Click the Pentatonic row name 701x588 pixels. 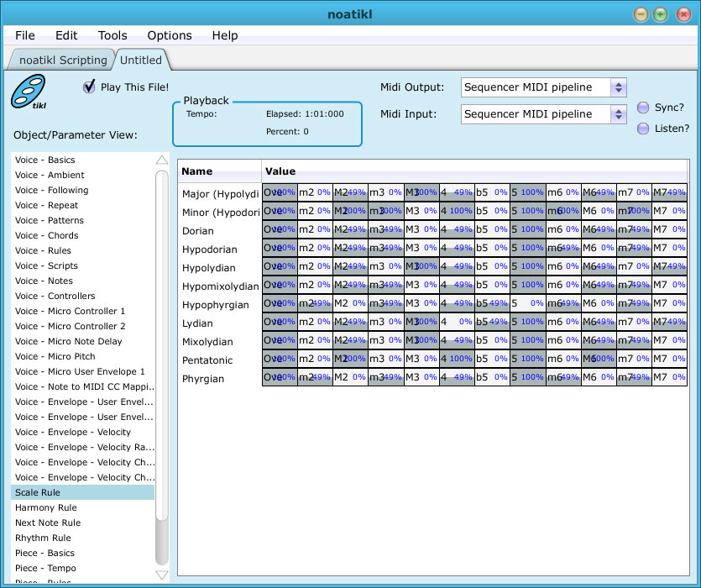click(207, 360)
